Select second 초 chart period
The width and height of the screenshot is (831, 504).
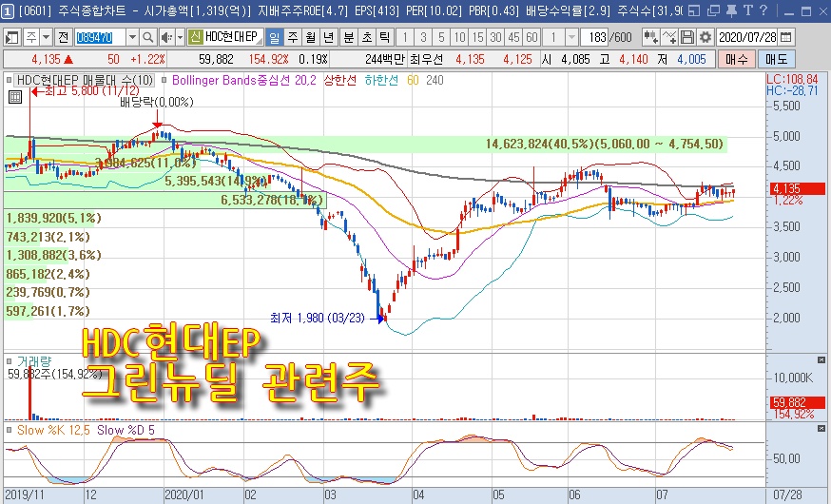(x=367, y=37)
